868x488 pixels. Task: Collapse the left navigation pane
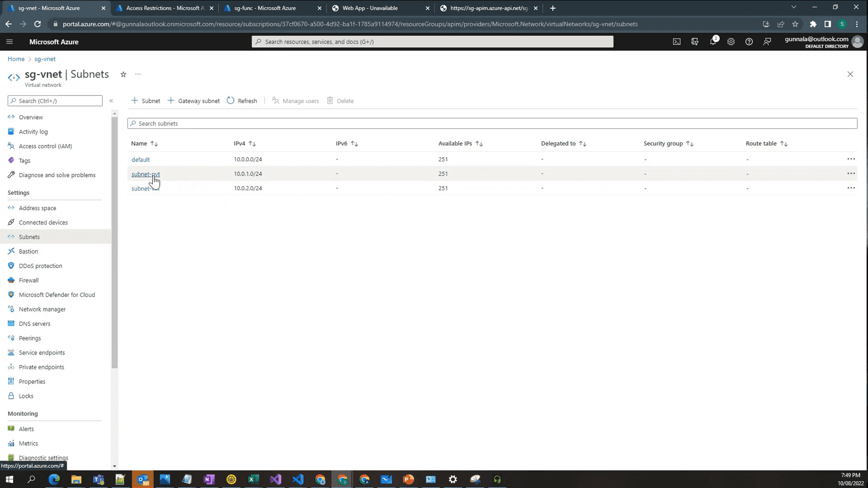point(111,100)
